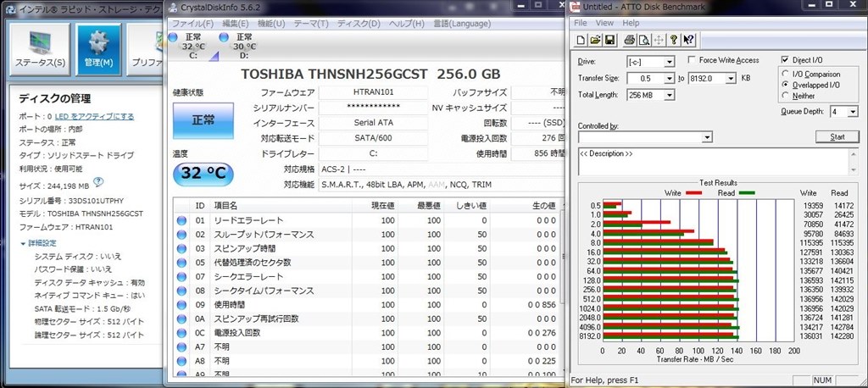Click the greyed move arrows icon in ATTO
This screenshot has height=388, width=868.
click(659, 40)
